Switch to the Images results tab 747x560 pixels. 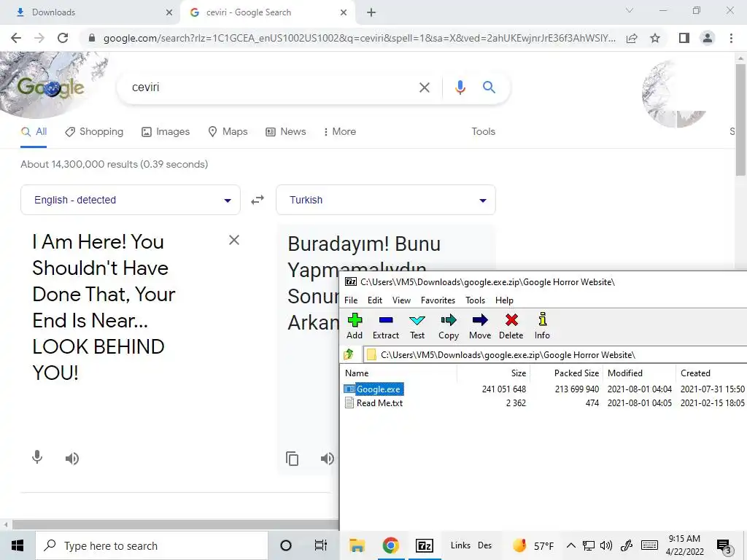tap(166, 132)
